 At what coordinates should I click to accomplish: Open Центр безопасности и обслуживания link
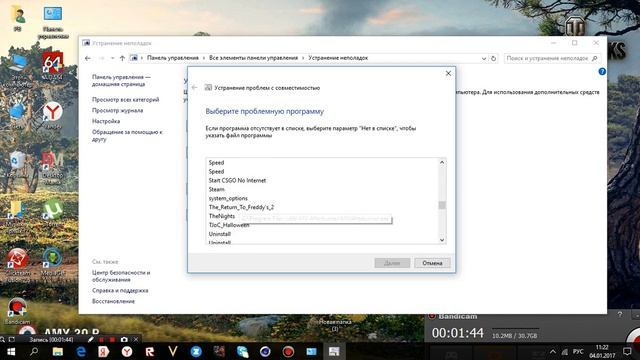[121, 276]
